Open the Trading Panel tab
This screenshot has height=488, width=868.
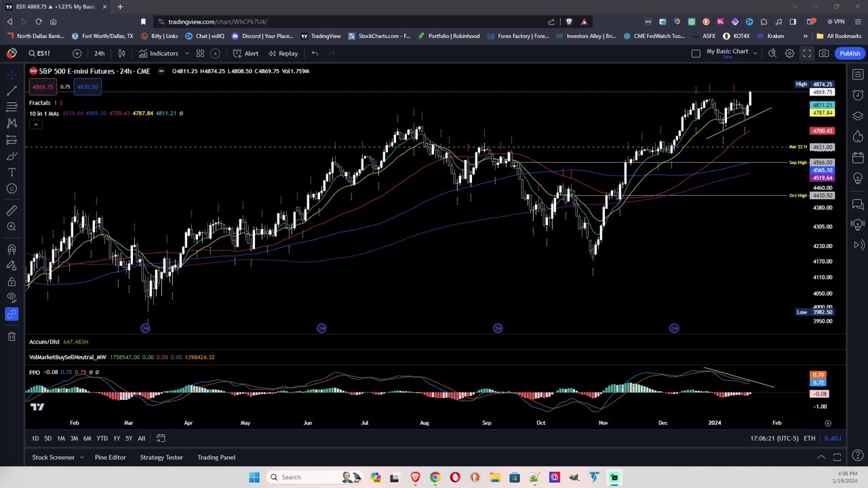[x=216, y=457]
